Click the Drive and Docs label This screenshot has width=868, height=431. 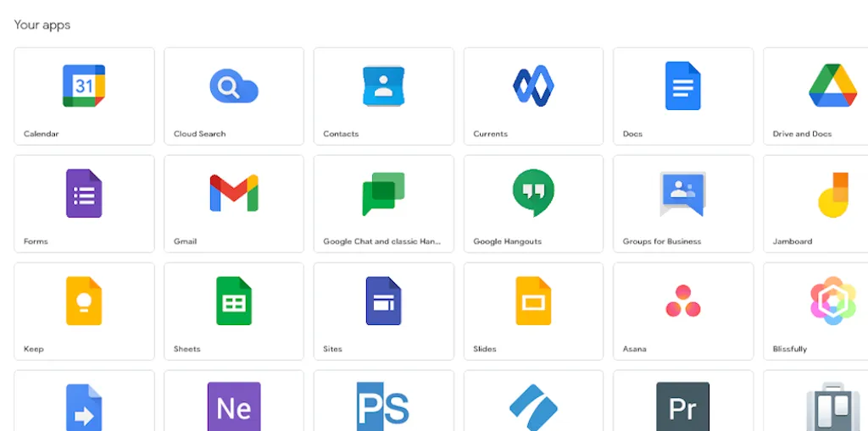802,133
